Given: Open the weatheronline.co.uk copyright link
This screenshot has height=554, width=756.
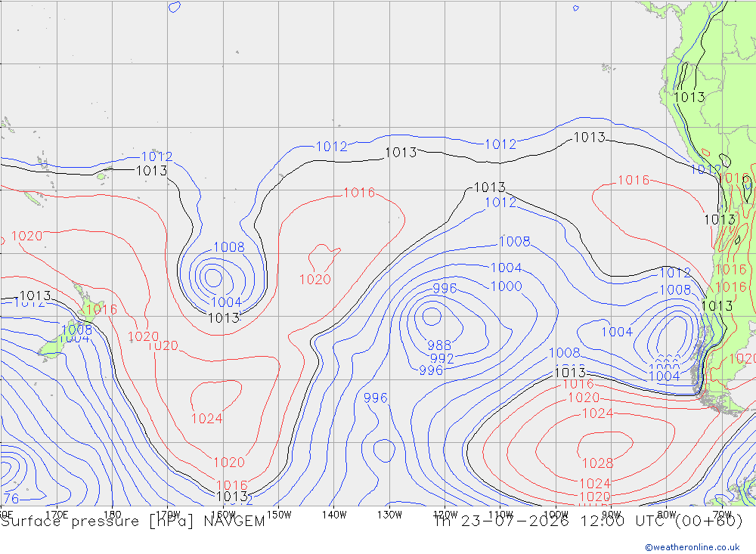Looking at the screenshot, I should [x=692, y=546].
